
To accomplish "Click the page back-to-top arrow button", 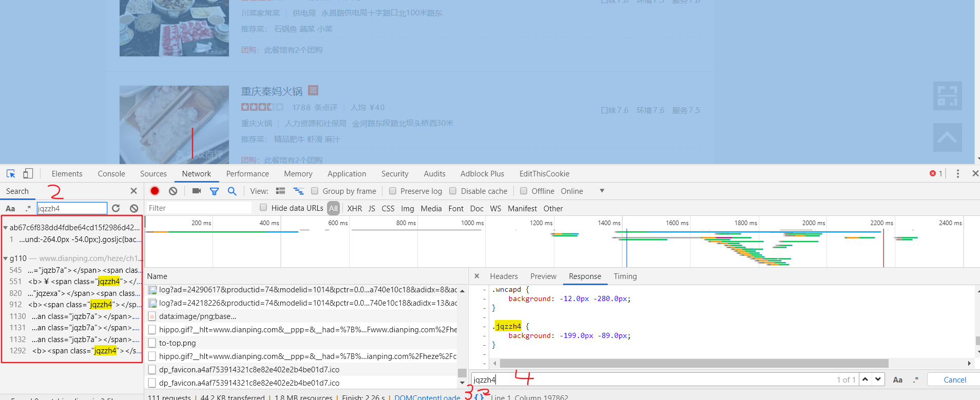I will (947, 137).
